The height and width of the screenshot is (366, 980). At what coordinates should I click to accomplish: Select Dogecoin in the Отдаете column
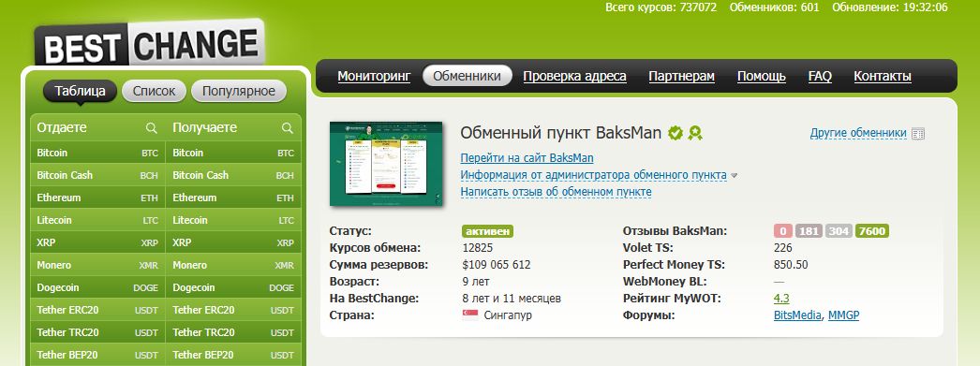point(97,288)
